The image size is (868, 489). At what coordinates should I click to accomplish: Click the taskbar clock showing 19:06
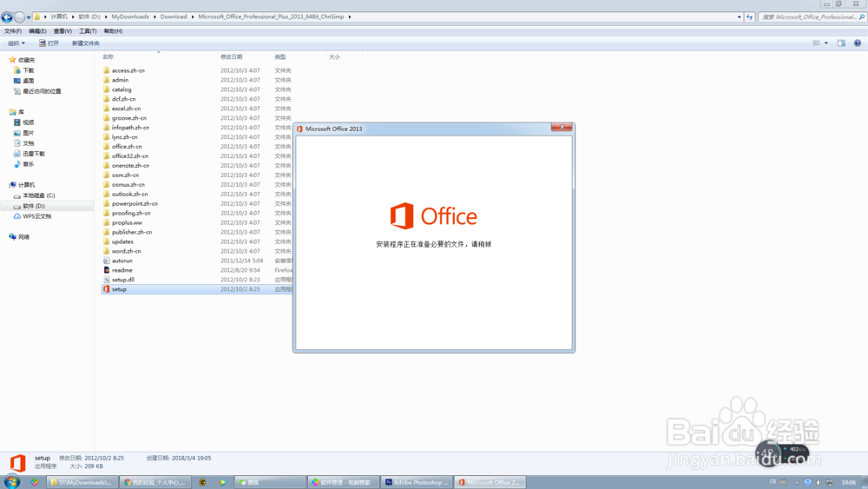(x=849, y=482)
